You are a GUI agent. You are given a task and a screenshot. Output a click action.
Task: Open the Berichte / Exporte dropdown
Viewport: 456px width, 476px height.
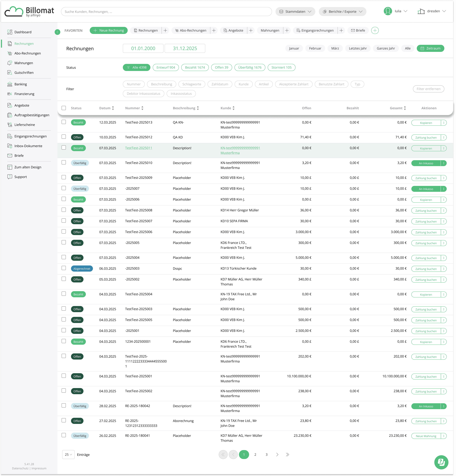click(x=342, y=12)
